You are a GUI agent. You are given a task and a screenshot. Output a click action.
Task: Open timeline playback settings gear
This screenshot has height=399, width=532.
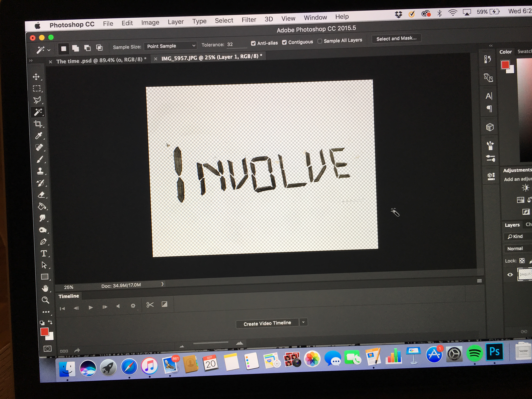[133, 306]
